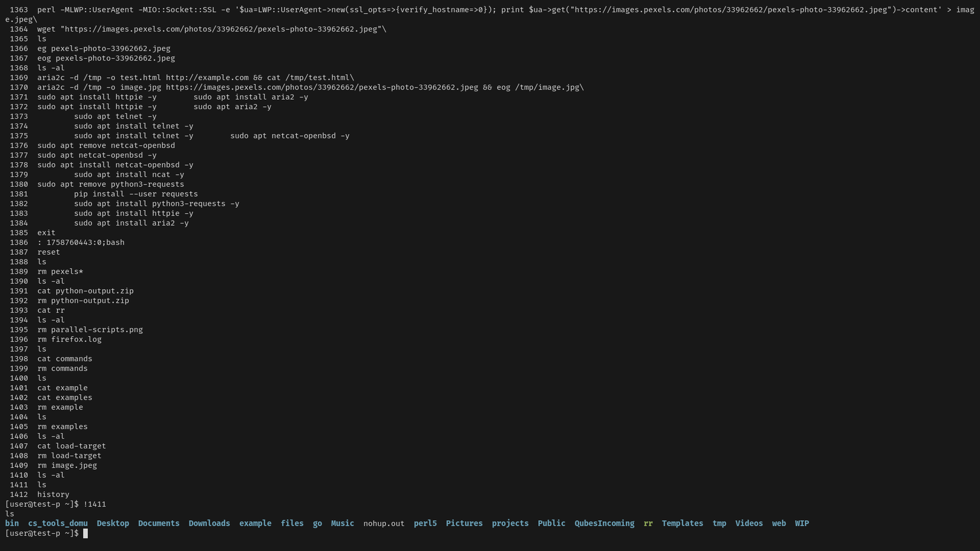The width and height of the screenshot is (980, 551).
Task: Select the projects directory entry
Action: point(510,523)
